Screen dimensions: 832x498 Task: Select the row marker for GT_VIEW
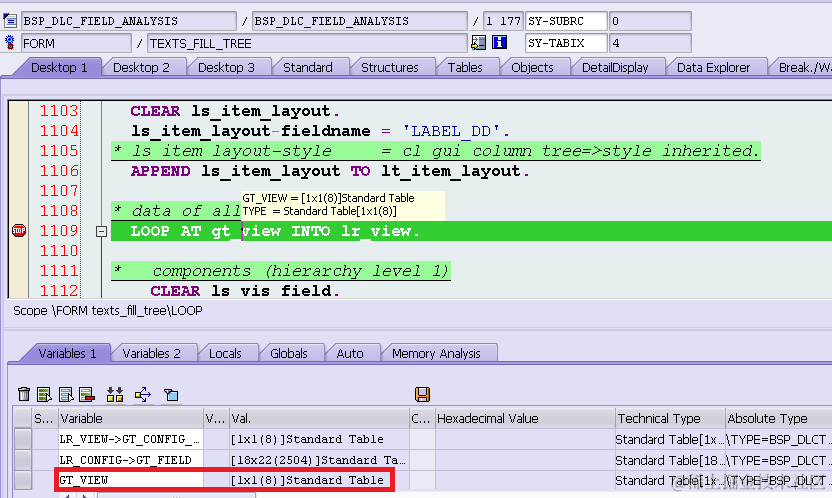22,480
